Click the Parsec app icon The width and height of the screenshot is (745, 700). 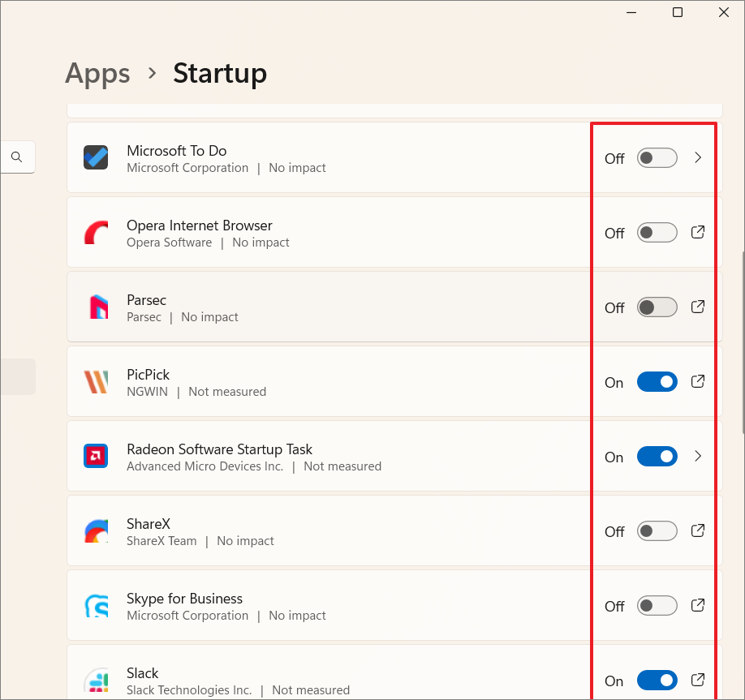pyautogui.click(x=99, y=307)
